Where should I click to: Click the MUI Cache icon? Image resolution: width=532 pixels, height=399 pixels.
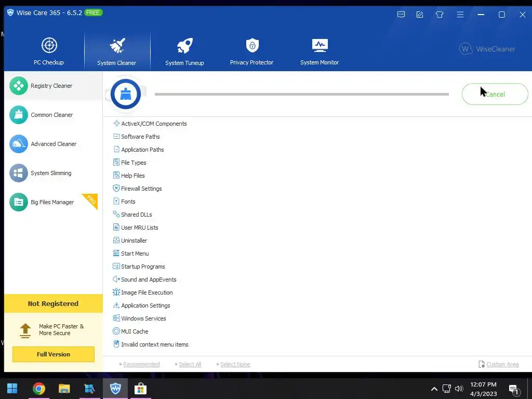(116, 331)
